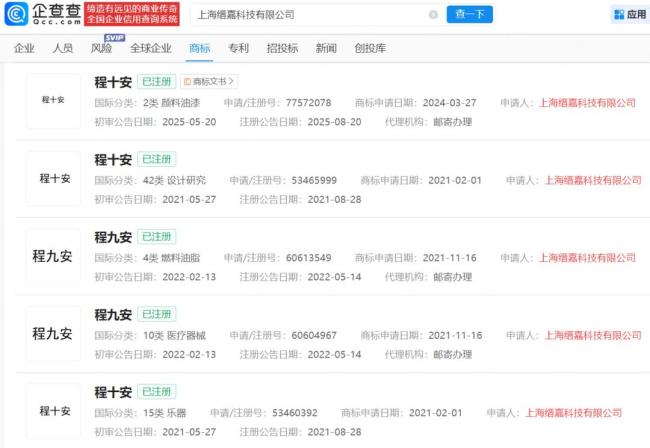Switch to the 专利 tab
Viewport: 650px width, 448px height.
coord(238,48)
